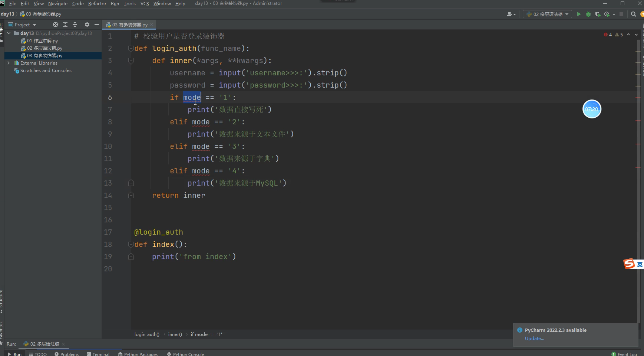This screenshot has width=644, height=356.
Task: Click the Update... link in the notification
Action: pos(534,338)
